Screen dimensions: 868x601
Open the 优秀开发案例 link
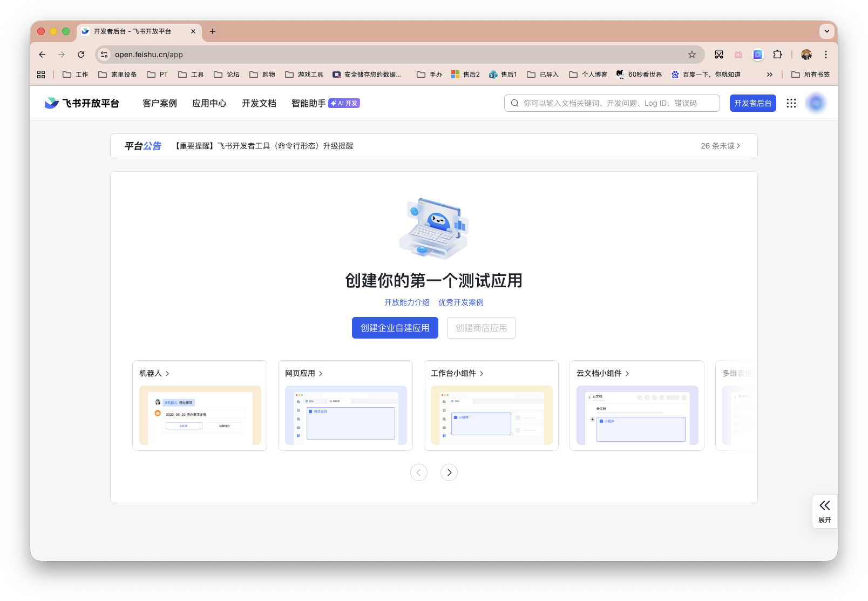pos(461,302)
